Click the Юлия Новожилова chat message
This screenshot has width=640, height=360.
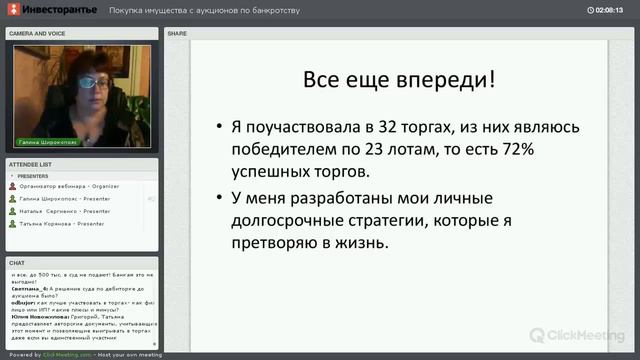84,327
